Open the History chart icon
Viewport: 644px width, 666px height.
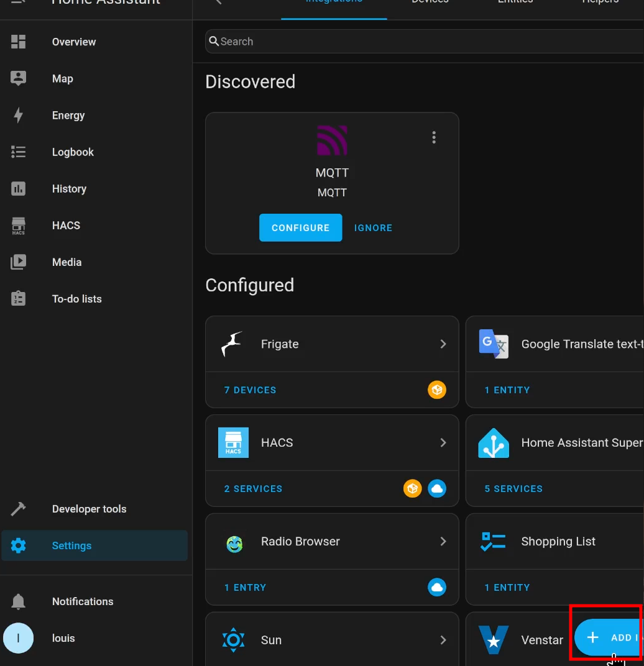(x=18, y=189)
